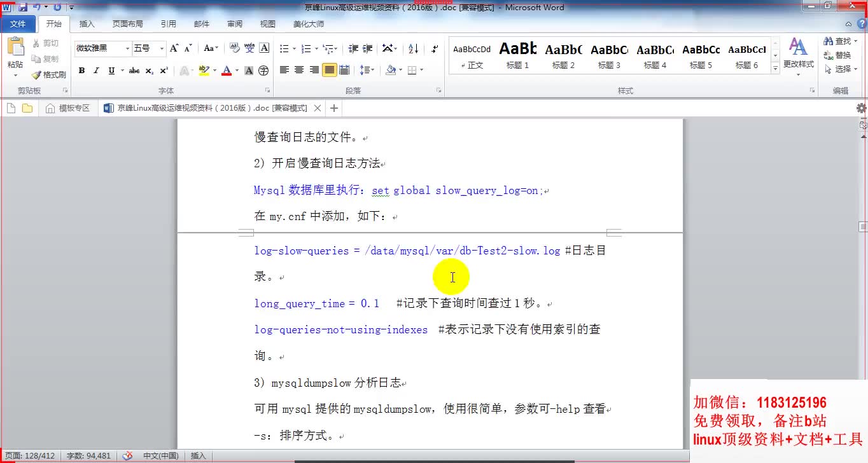Open the font size dropdown showing 五号
The image size is (868, 463).
162,48
